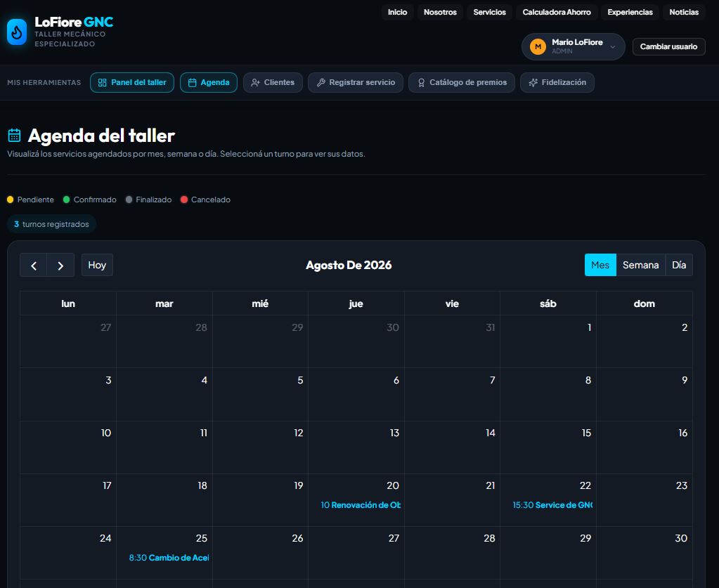Viewport: 719px width, 588px height.
Task: Open the 15:30 Service de GNC appointment
Action: click(552, 505)
